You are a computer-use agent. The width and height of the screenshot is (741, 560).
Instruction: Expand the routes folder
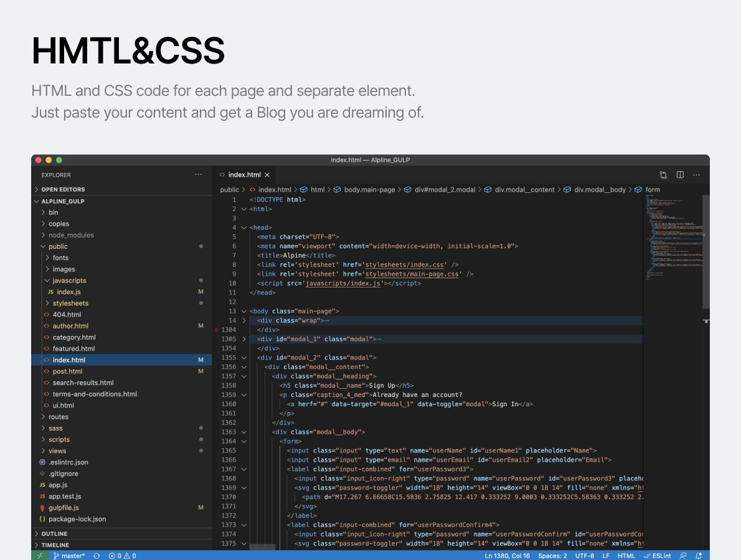tap(121, 417)
